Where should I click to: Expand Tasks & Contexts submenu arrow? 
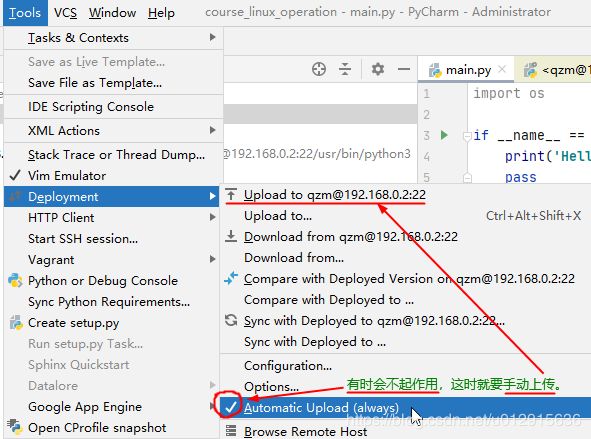pos(213,37)
